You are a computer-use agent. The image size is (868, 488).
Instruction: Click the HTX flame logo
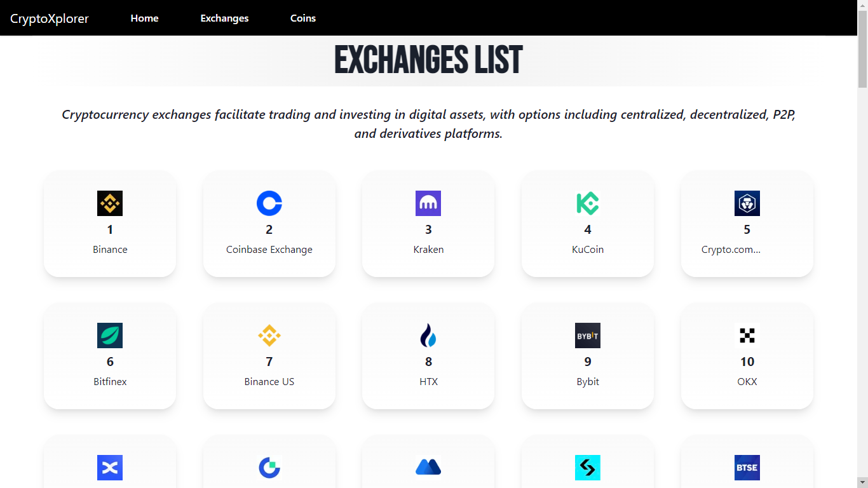[x=428, y=335]
